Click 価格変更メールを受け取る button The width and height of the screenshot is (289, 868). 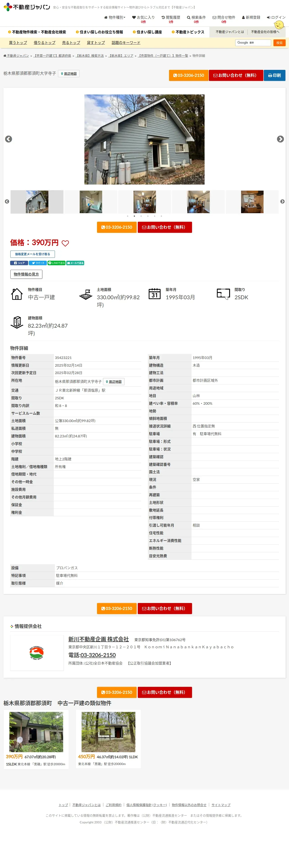32,254
